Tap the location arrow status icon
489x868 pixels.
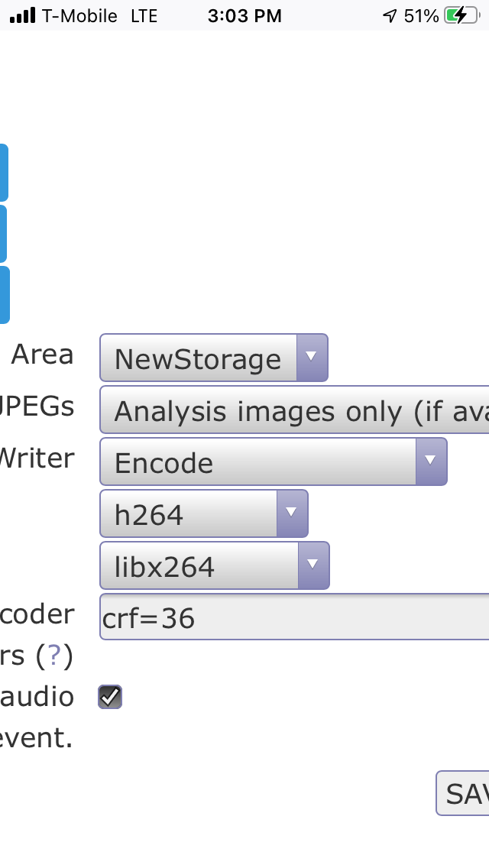pyautogui.click(x=390, y=16)
